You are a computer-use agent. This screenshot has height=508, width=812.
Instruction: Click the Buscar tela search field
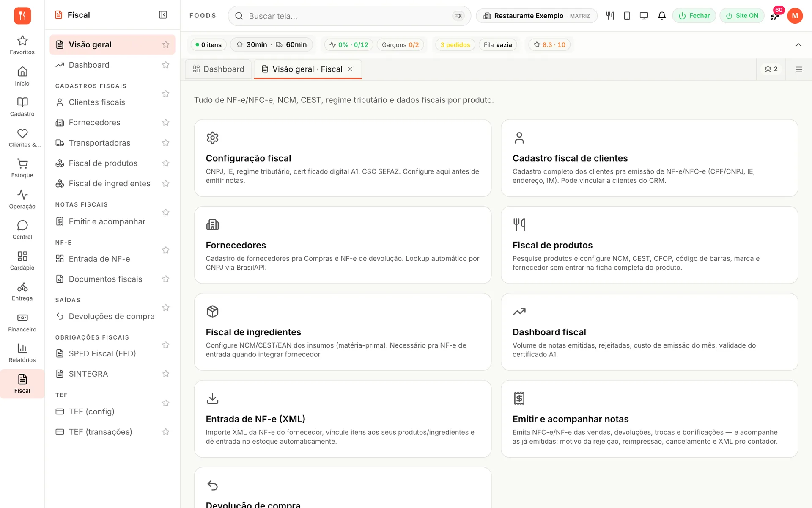coord(349,16)
